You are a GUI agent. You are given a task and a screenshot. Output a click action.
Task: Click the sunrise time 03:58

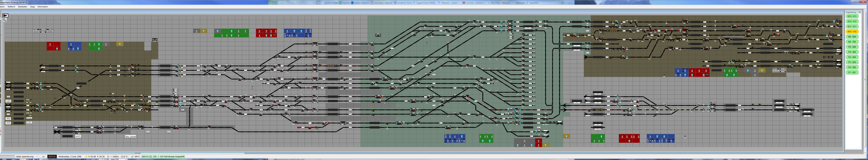[93, 157]
